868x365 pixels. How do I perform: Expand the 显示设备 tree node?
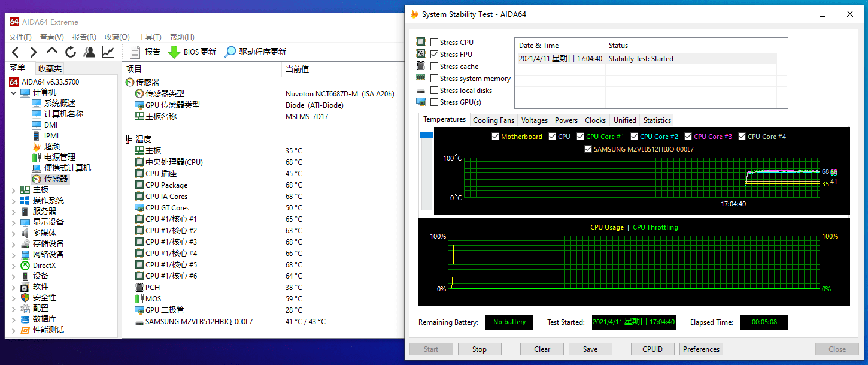pyautogui.click(x=13, y=222)
